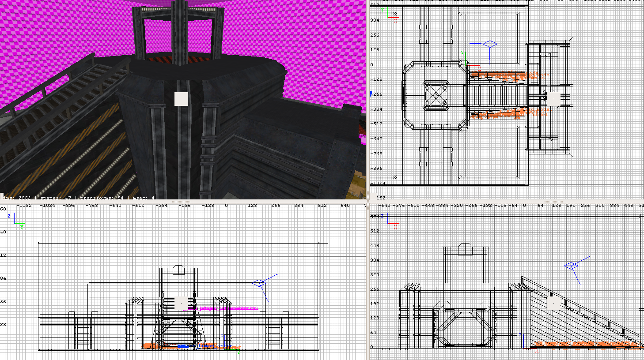Click the blue camera icon in front view

(571, 266)
